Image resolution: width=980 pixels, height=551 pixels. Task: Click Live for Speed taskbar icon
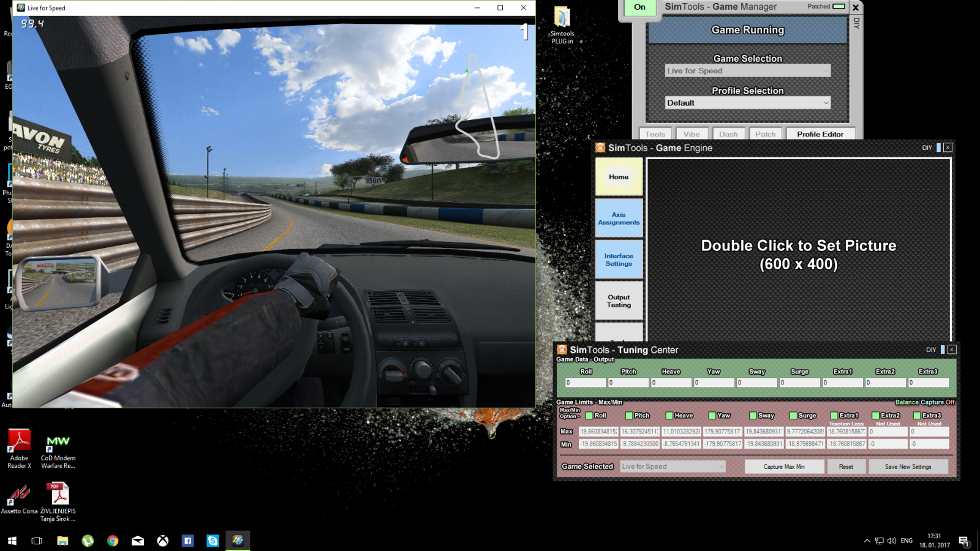tap(238, 541)
